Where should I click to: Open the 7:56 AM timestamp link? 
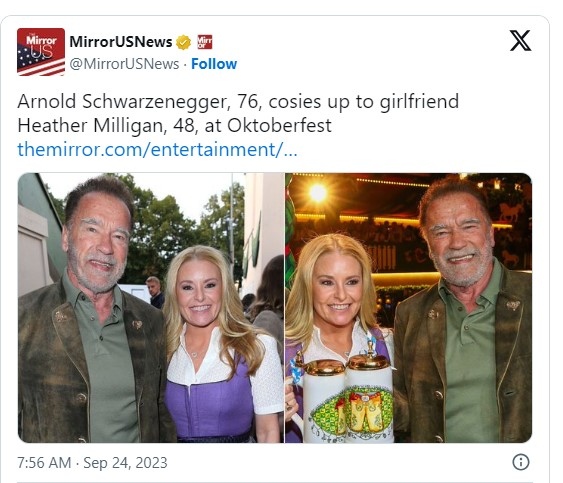point(44,463)
